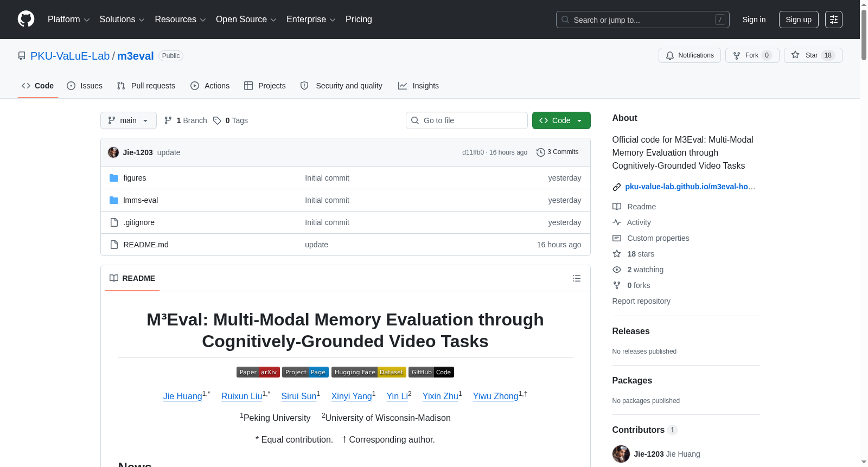Click the Custom properties icon
Screen dimensions: 868x467
[617, 238]
